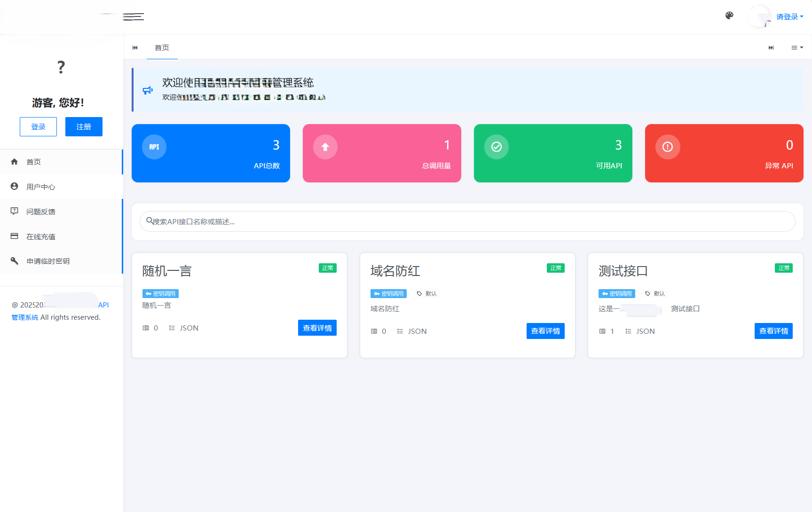Open the theme palette icon

coord(729,16)
